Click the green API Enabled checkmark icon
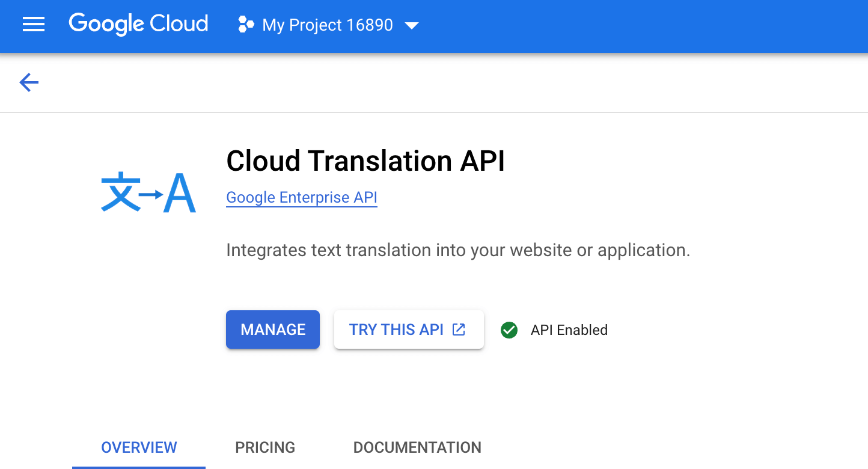868x469 pixels. (509, 330)
